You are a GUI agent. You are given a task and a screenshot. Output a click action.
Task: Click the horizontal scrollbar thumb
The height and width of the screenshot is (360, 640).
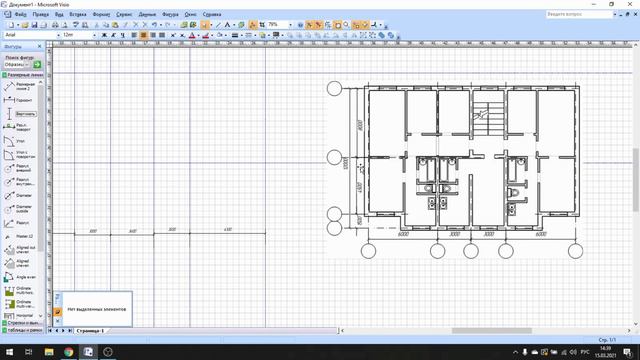[492, 331]
